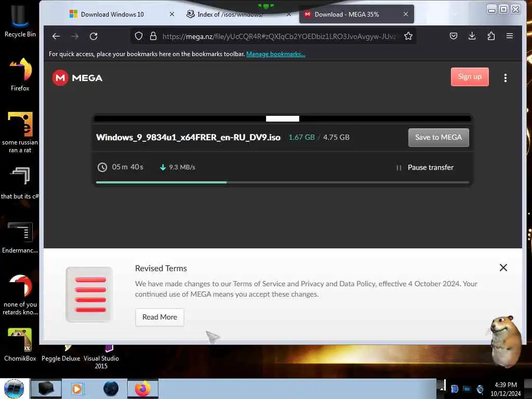The height and width of the screenshot is (399, 532).
Task: Open the Firefox desktop shortcut
Action: [20, 74]
